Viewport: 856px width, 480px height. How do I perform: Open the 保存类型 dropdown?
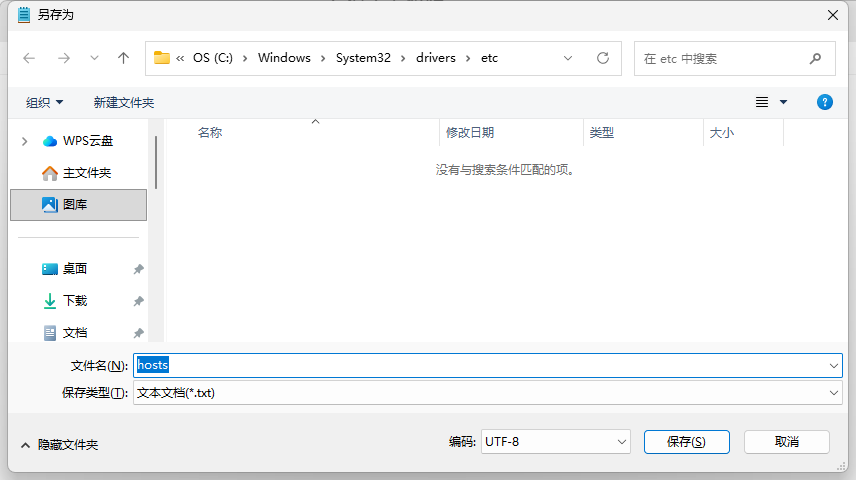488,393
